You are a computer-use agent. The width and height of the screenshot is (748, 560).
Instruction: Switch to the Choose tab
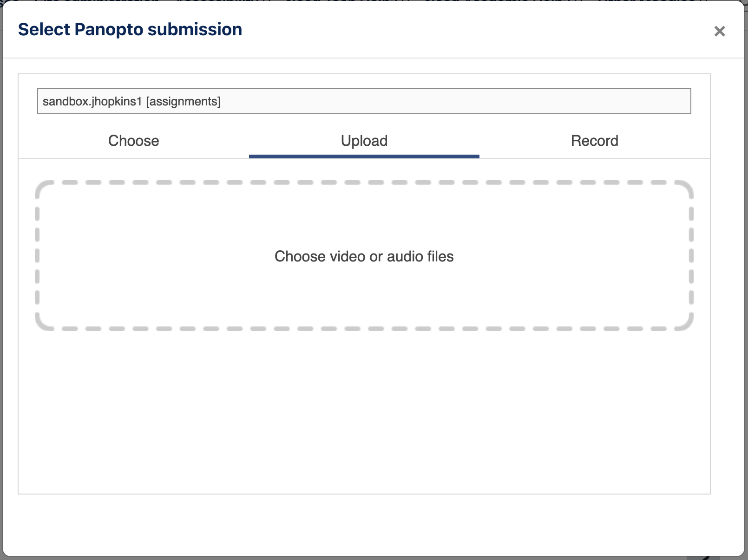[133, 141]
